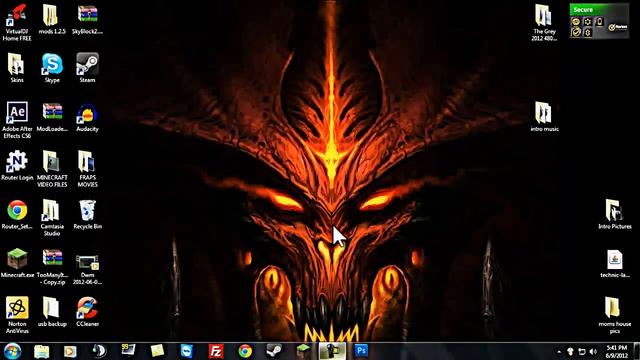The image size is (640, 360).
Task: Open the volume control in system tray
Action: 593,351
